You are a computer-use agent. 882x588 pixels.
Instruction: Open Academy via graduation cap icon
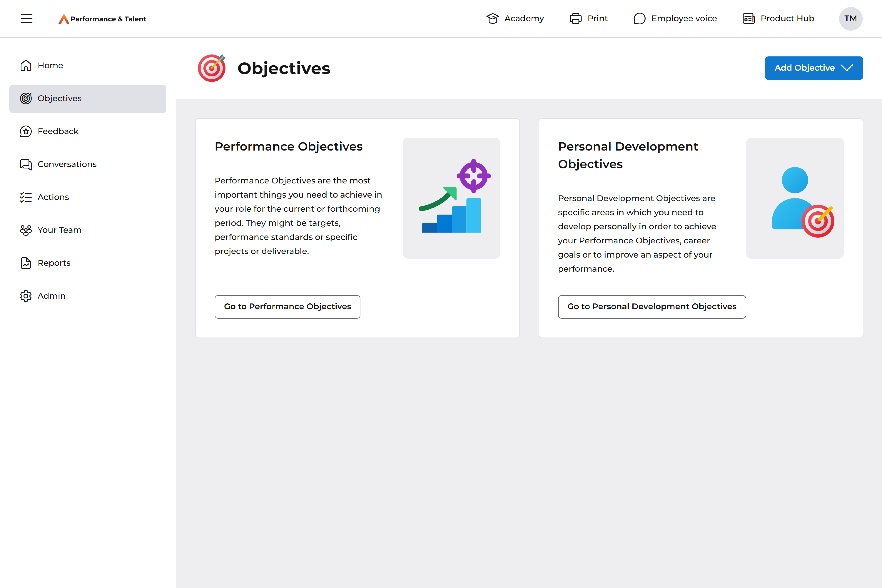[x=492, y=18]
